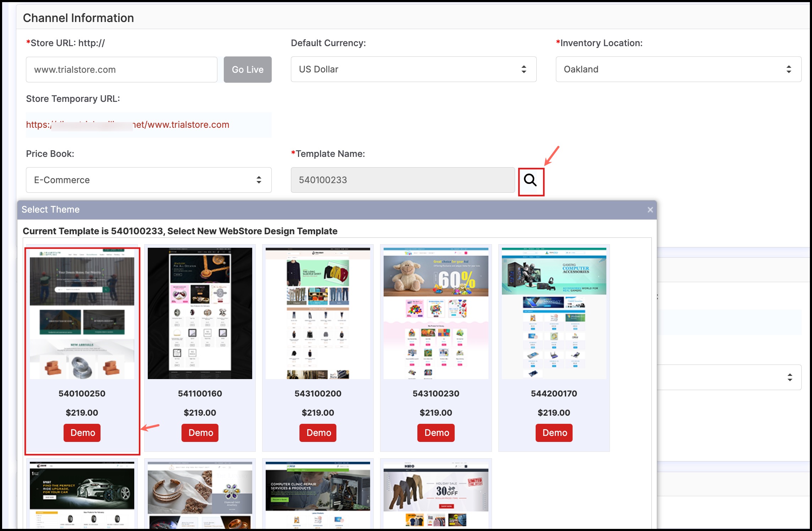Viewport: 812px width, 531px height.
Task: Open the Default Currency US Dollar dropdown
Action: 413,69
